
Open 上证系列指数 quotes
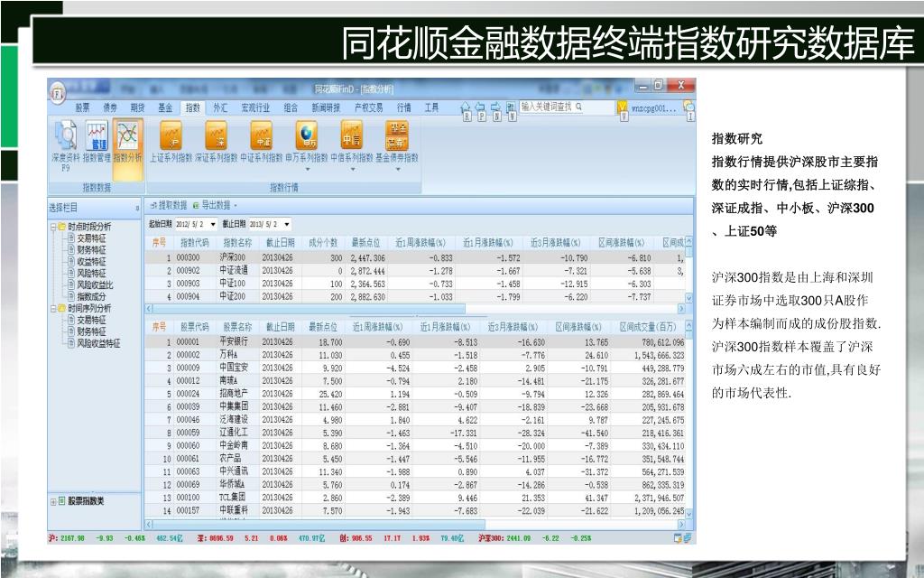click(x=171, y=142)
